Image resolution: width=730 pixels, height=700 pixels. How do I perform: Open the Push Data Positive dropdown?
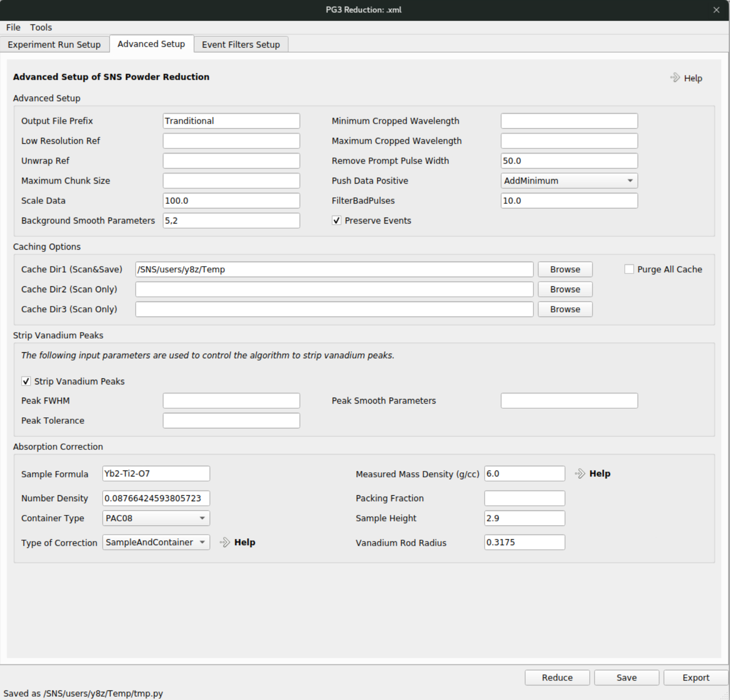pyautogui.click(x=569, y=181)
